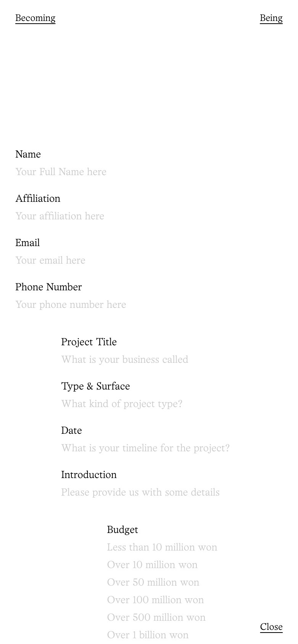298x644 pixels.
Task: Choose Less than 10 million won budget
Action: click(162, 547)
